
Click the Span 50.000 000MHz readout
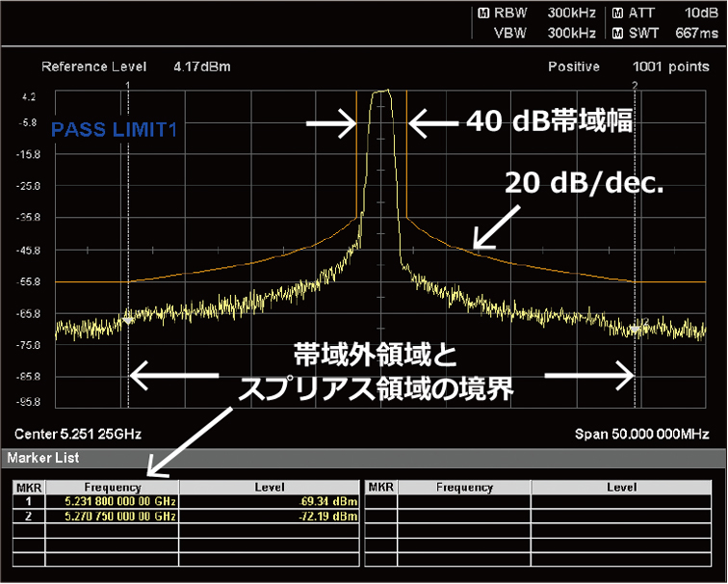point(641,434)
